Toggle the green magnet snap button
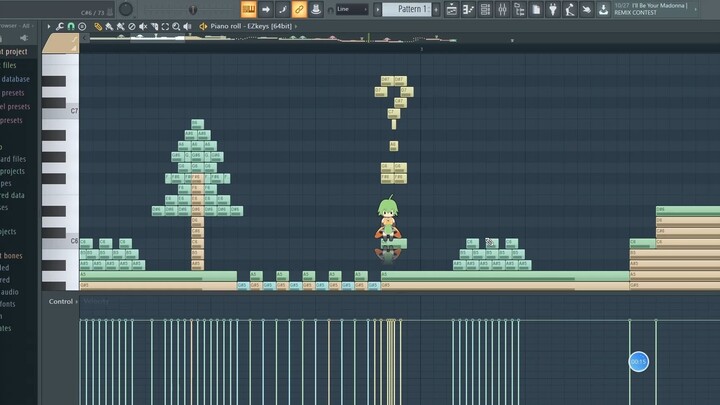Screen dimensions: 720x405 click(71, 27)
